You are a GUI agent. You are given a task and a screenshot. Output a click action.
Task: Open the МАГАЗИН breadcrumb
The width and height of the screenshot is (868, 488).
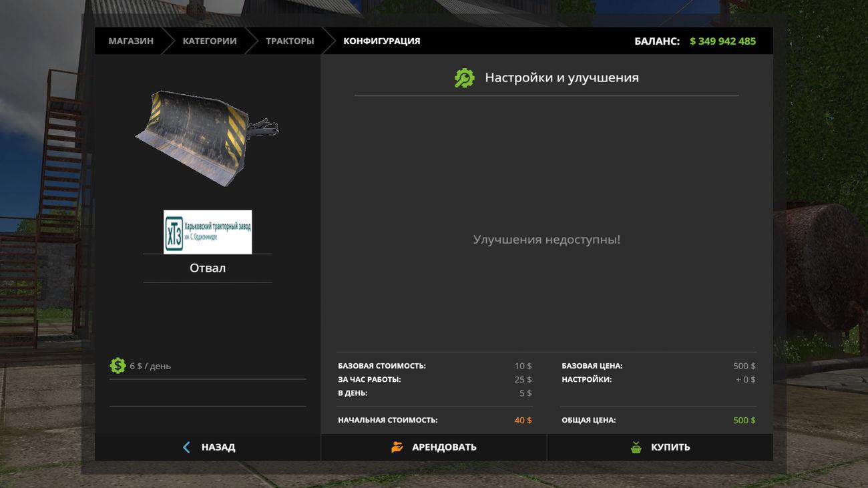pyautogui.click(x=131, y=41)
